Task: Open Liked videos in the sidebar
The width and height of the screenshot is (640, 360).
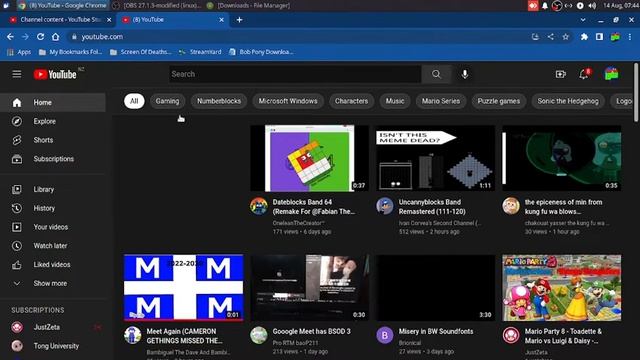Action: (x=53, y=264)
